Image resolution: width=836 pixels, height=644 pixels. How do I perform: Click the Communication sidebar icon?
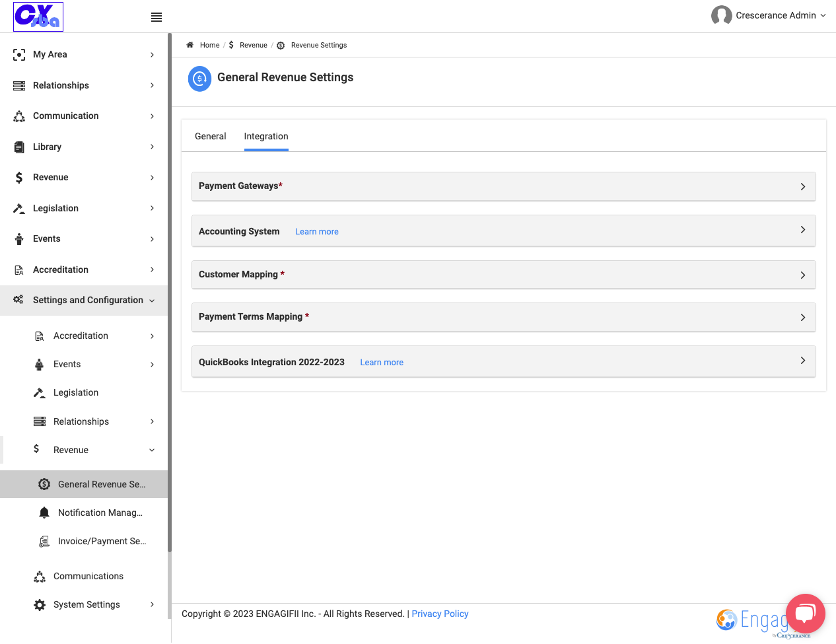tap(19, 116)
